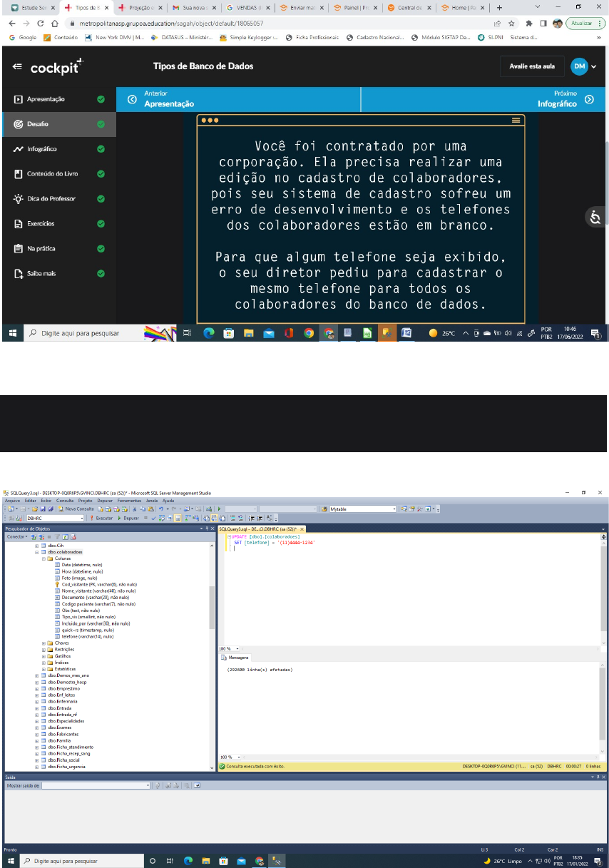The image size is (609, 868).
Task: Click the accessibility icon on right edge
Action: 595,217
